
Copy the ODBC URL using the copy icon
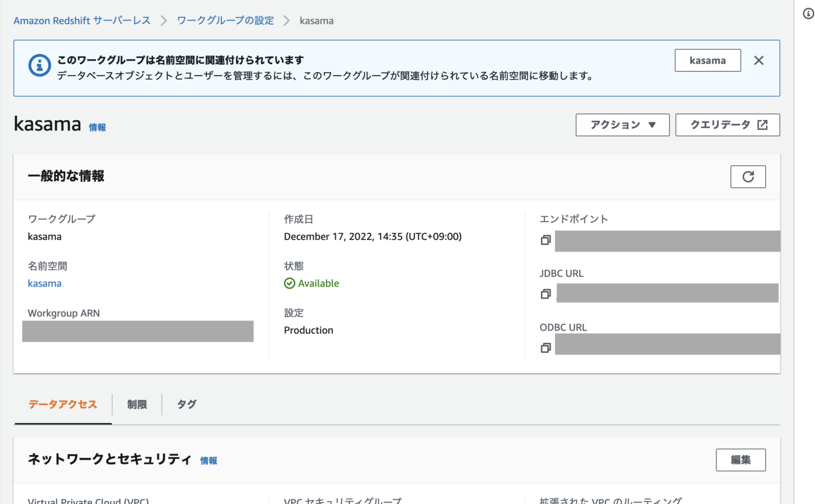click(x=545, y=347)
